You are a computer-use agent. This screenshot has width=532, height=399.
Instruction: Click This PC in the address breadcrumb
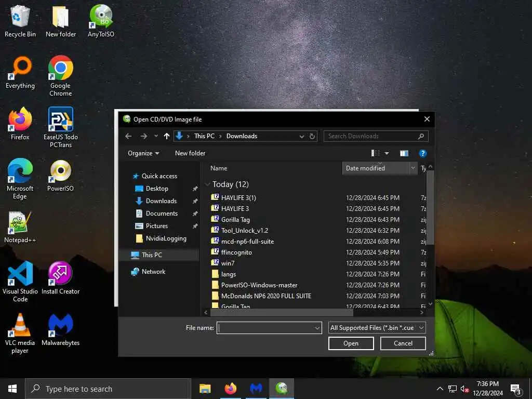pyautogui.click(x=204, y=136)
